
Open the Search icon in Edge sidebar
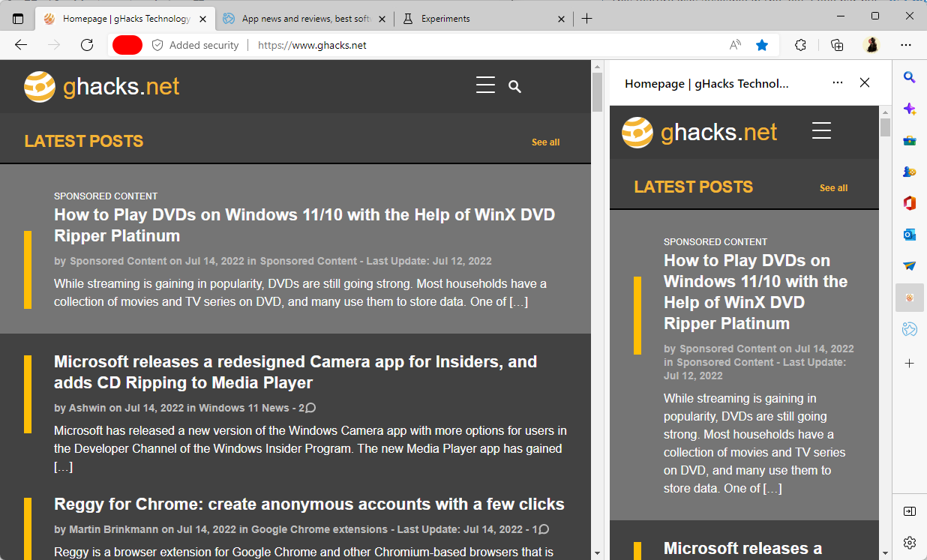[x=909, y=77]
